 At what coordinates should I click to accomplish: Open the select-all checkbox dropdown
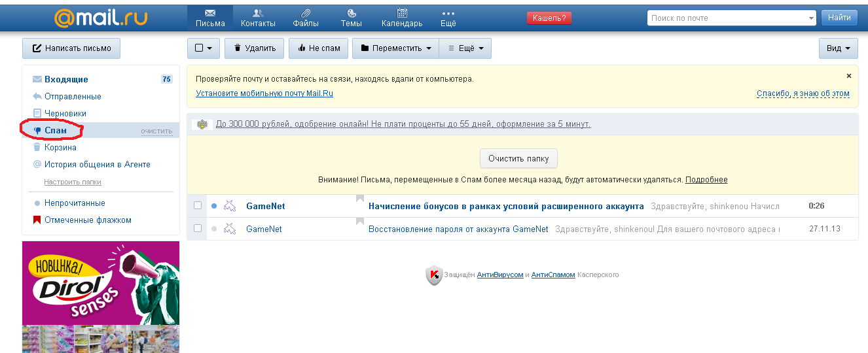[204, 48]
